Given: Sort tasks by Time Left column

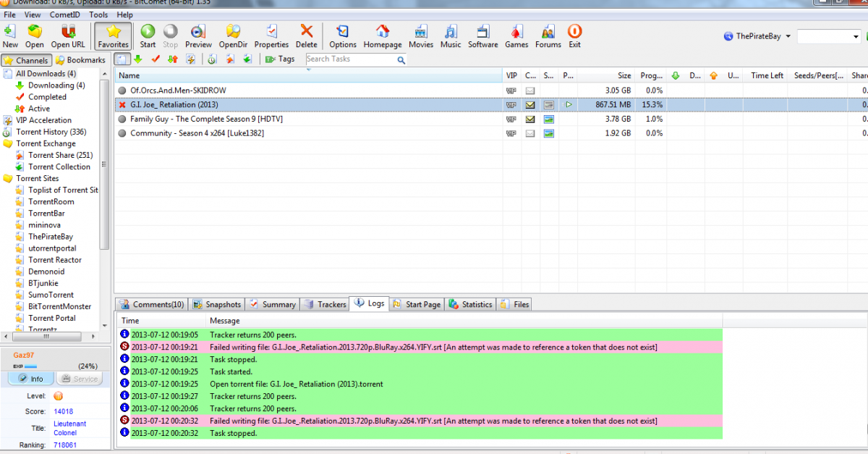Looking at the screenshot, I should pos(765,75).
